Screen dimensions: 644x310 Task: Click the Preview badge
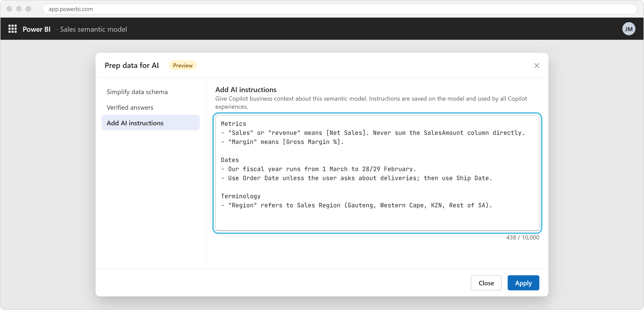[183, 65]
